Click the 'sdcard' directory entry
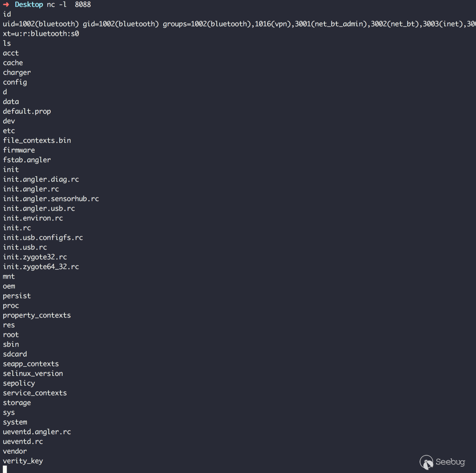 (x=15, y=354)
